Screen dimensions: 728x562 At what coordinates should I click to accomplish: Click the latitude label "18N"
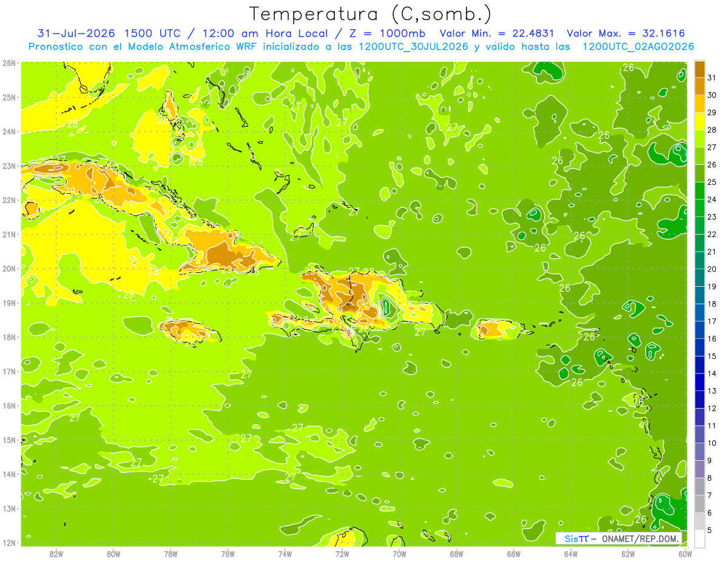click(x=9, y=337)
